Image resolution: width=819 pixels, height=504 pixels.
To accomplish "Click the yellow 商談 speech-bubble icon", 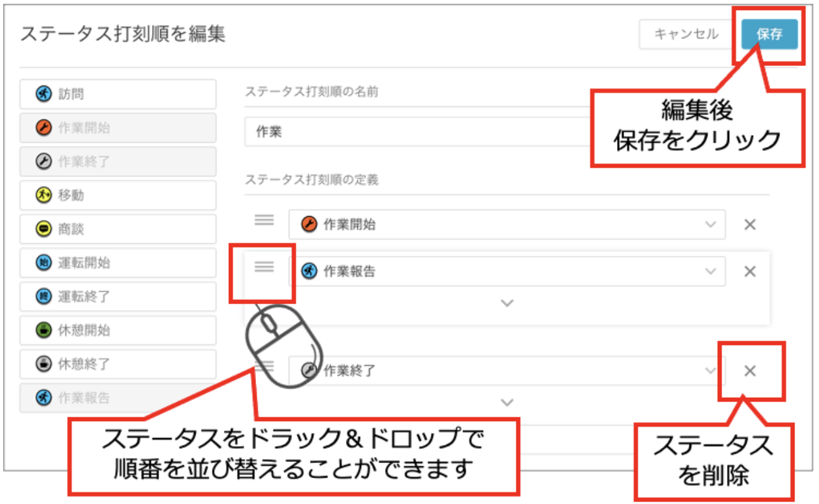I will (x=43, y=229).
